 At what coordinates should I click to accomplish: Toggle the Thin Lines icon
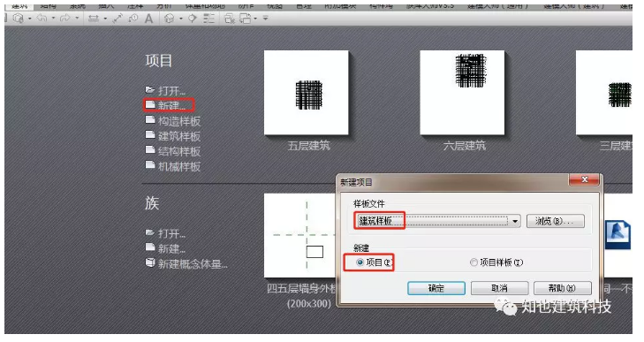tap(209, 19)
